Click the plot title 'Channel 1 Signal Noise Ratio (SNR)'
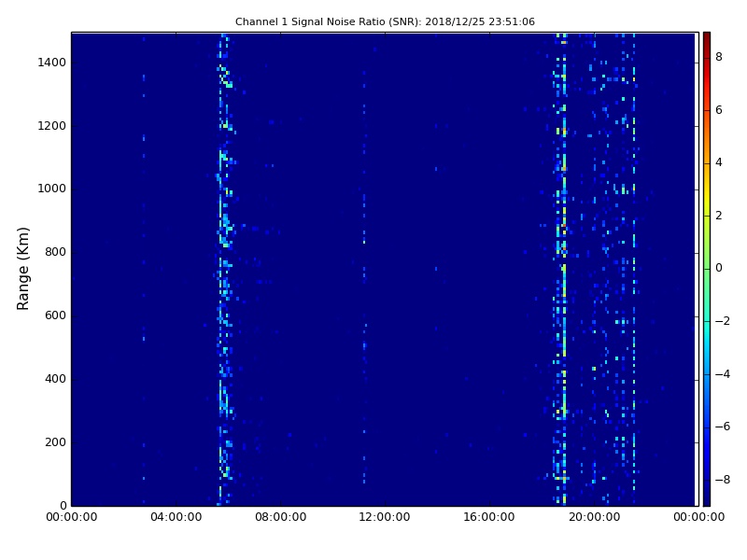Screen dimensions: 747x560 tap(385, 21)
